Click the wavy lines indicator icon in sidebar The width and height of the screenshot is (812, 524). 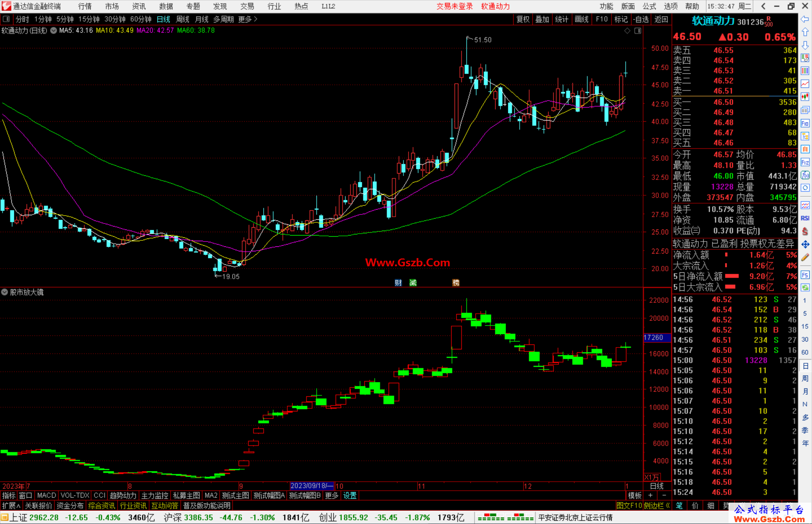pos(805,205)
